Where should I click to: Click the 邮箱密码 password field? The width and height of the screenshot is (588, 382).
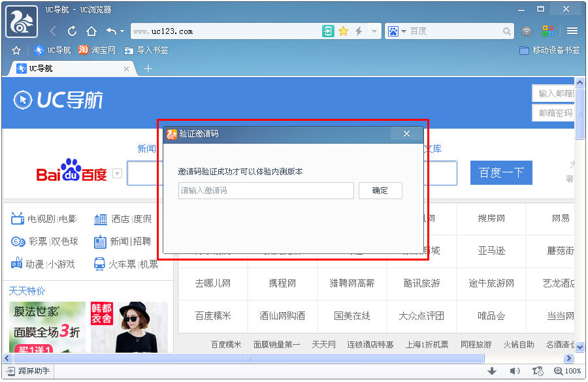pos(553,113)
